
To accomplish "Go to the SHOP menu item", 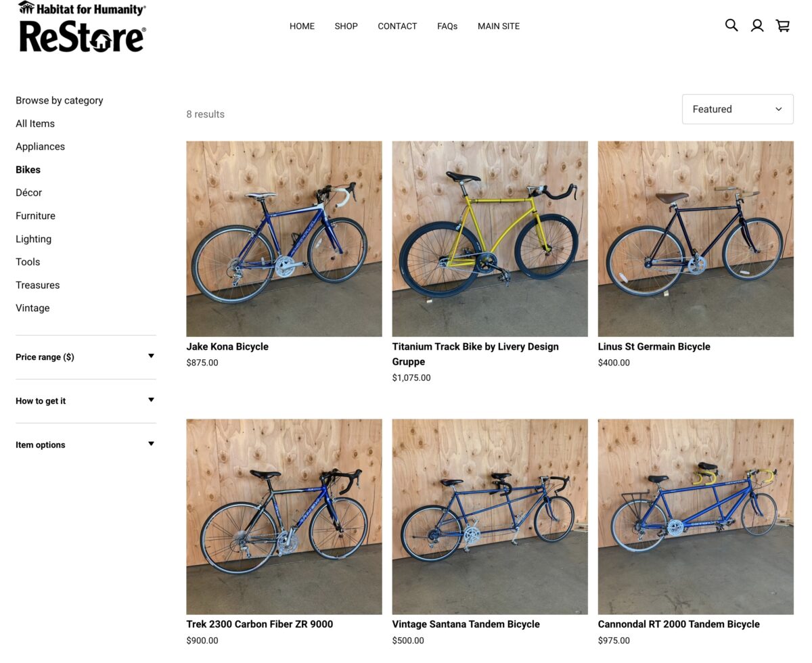I will [346, 26].
